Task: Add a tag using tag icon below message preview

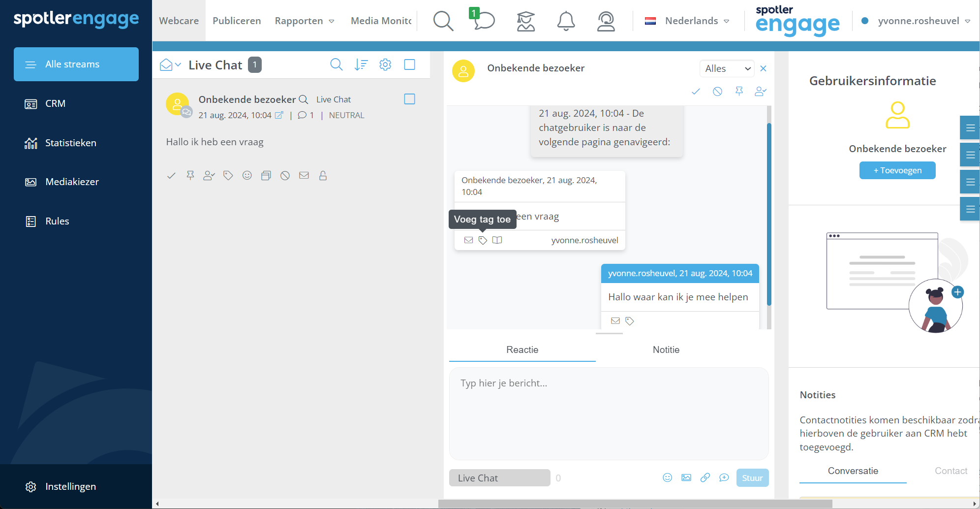Action: 228,175
